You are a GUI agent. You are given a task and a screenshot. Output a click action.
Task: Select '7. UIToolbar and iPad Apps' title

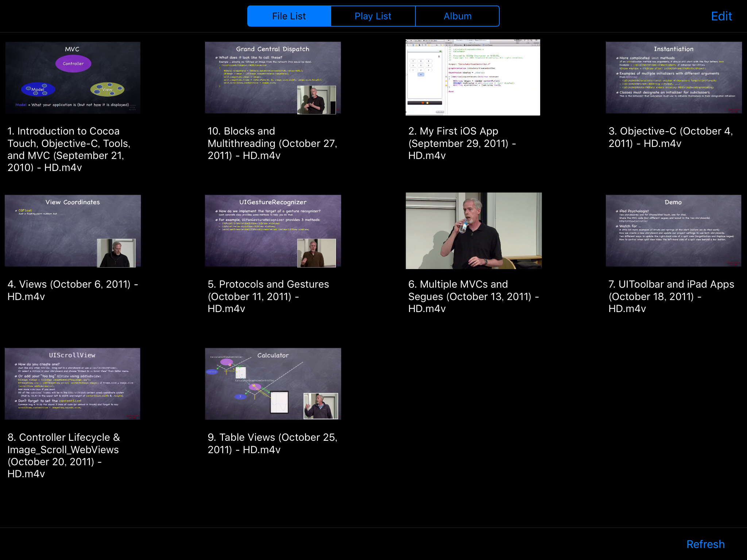pos(671,296)
